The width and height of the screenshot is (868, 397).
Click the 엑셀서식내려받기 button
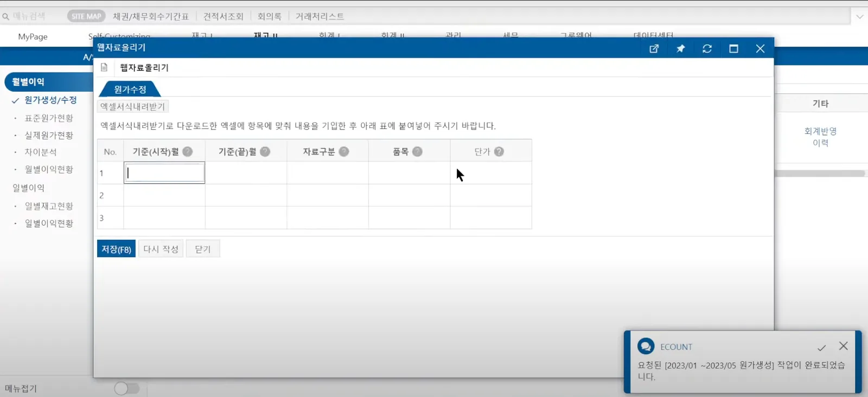coord(133,106)
